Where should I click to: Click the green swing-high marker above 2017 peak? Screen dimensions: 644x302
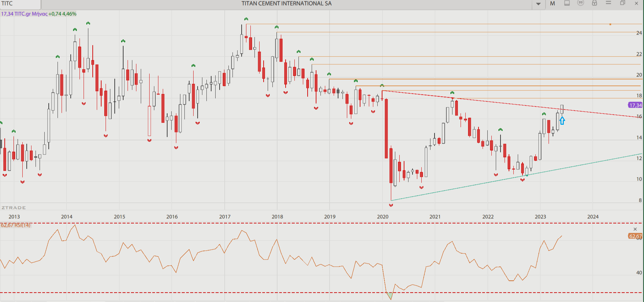tap(246, 19)
